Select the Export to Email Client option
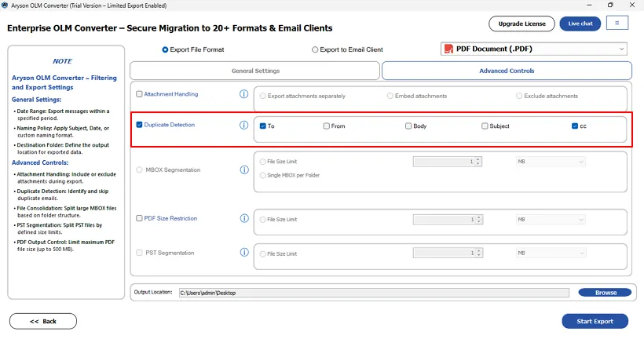The image size is (644, 339). tap(316, 49)
